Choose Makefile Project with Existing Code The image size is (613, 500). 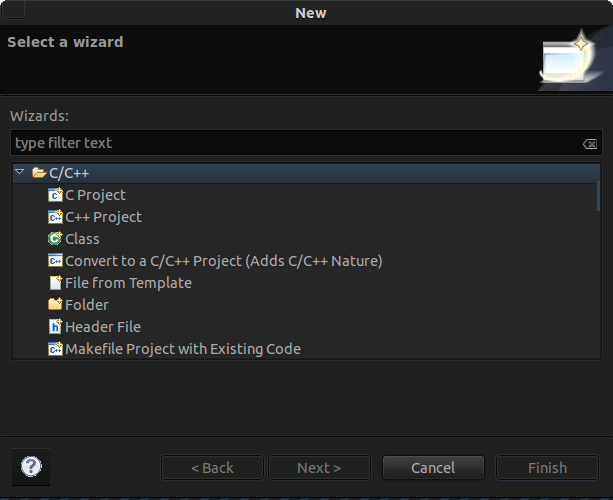[183, 349]
